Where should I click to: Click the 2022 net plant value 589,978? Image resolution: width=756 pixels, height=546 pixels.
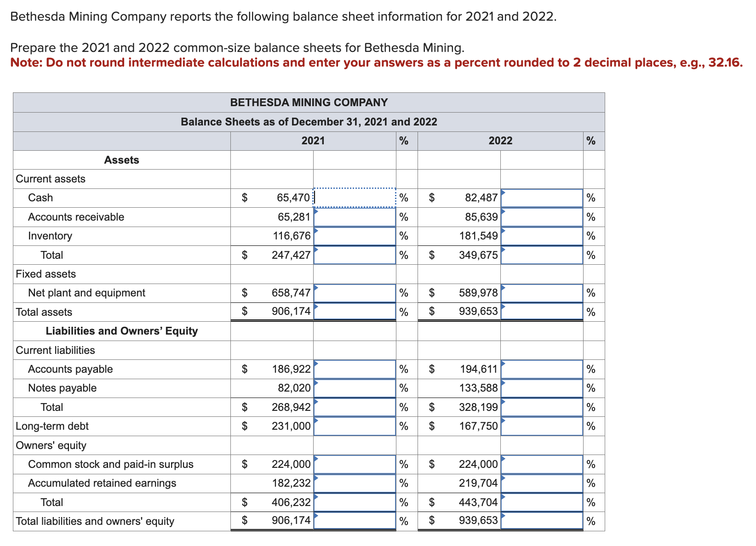(478, 293)
